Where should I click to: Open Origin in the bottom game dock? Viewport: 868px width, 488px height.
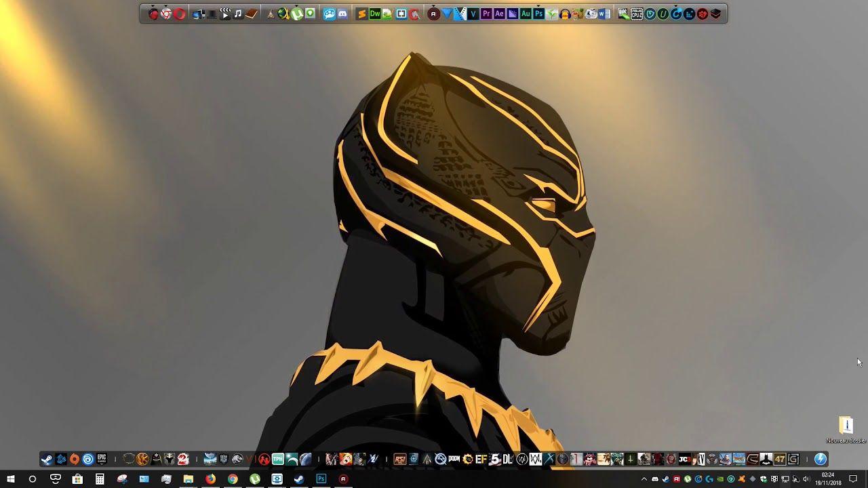75,460
